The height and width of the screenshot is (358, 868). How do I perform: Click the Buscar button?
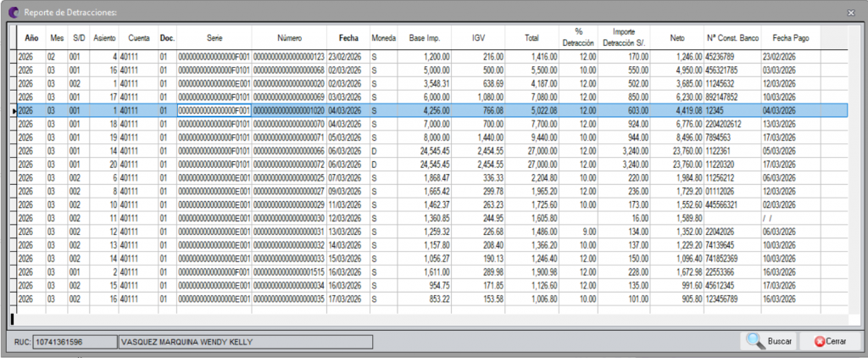770,341
